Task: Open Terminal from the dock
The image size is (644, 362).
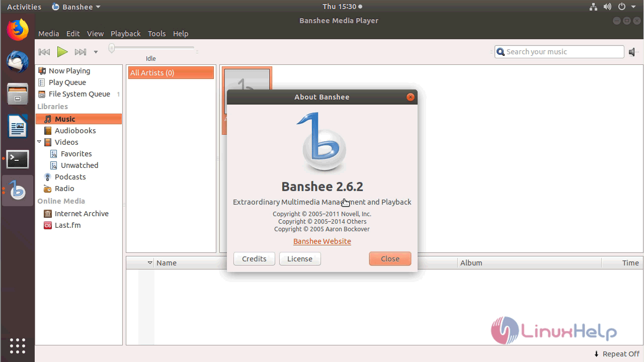Action: 18,159
